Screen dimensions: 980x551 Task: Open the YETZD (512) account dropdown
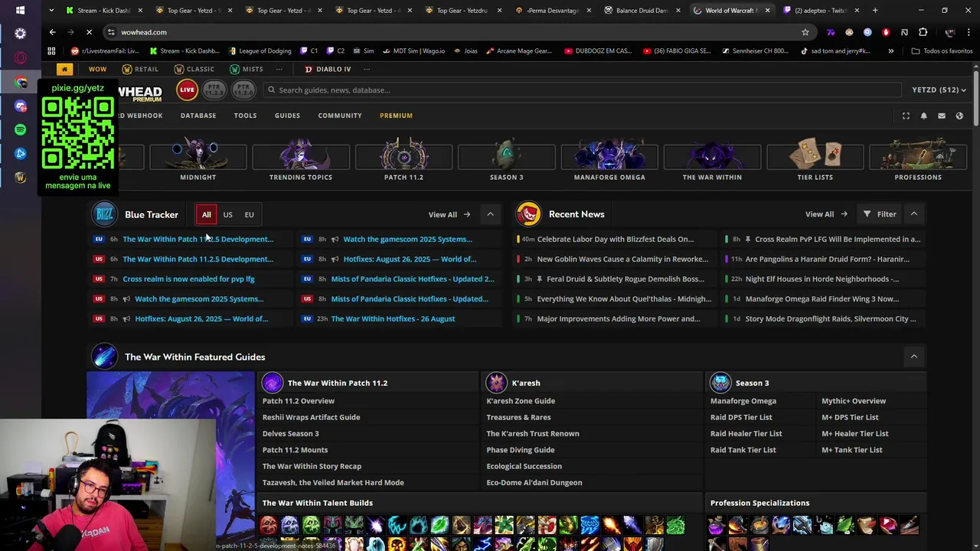[x=939, y=90]
